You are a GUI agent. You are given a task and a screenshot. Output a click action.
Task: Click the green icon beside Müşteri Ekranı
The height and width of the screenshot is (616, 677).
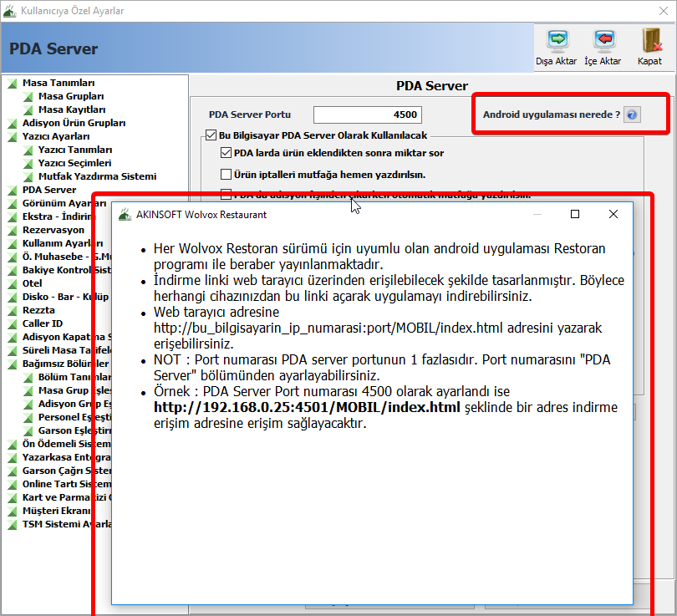12,512
